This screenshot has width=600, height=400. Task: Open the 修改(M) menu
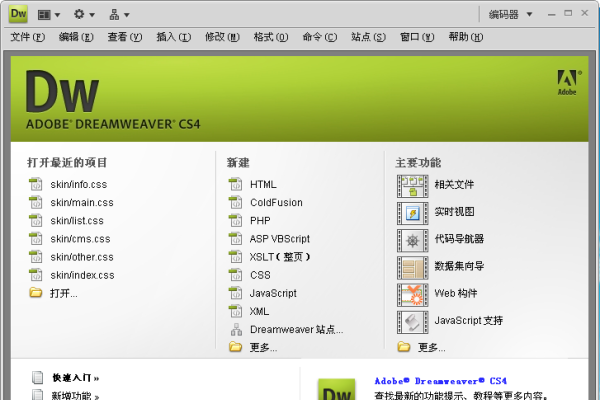pyautogui.click(x=222, y=37)
